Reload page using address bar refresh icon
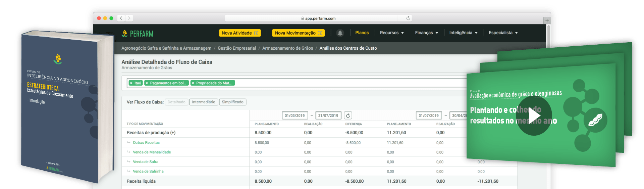Viewport: 644px width, 189px height. [408, 18]
